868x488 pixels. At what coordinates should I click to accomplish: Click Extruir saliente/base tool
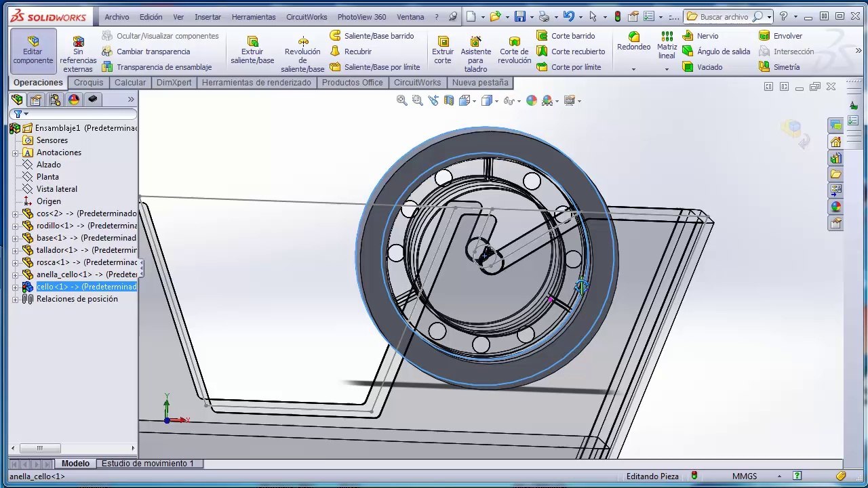click(x=252, y=50)
